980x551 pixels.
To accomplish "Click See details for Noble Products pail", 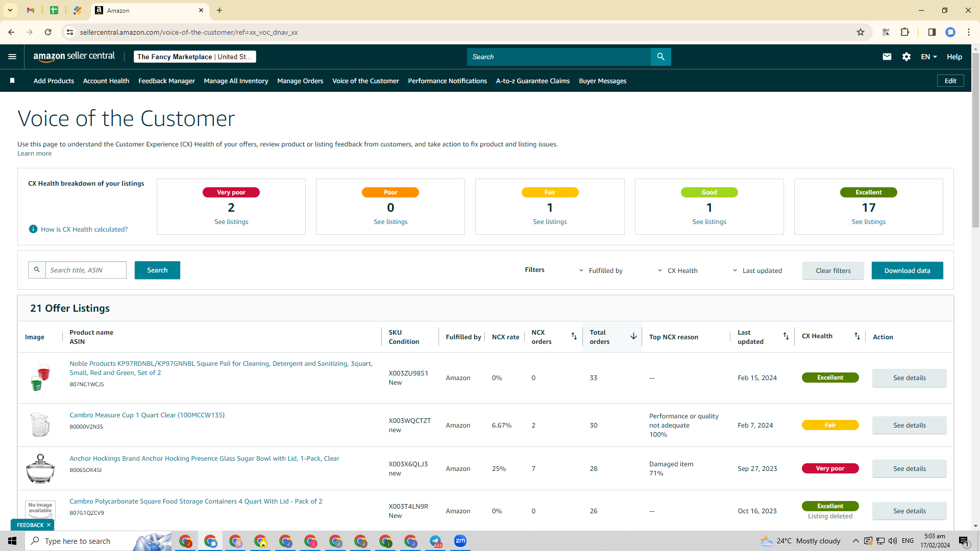I will [x=909, y=378].
